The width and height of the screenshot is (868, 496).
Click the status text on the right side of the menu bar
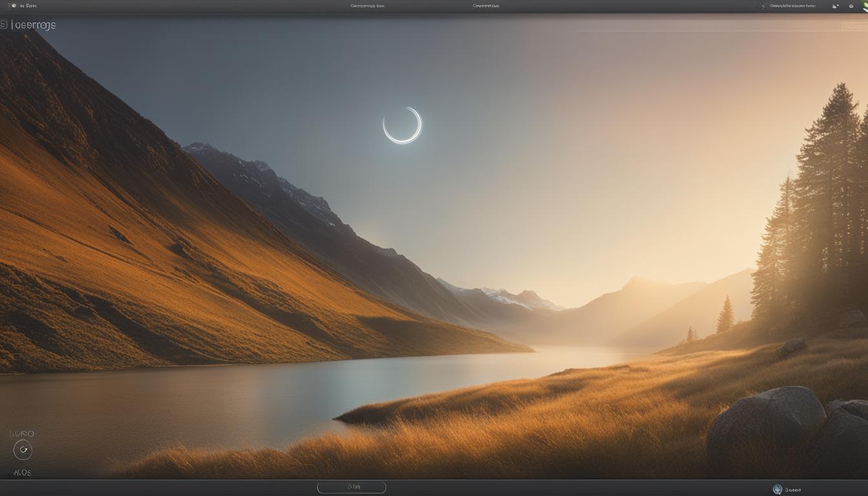[x=792, y=6]
